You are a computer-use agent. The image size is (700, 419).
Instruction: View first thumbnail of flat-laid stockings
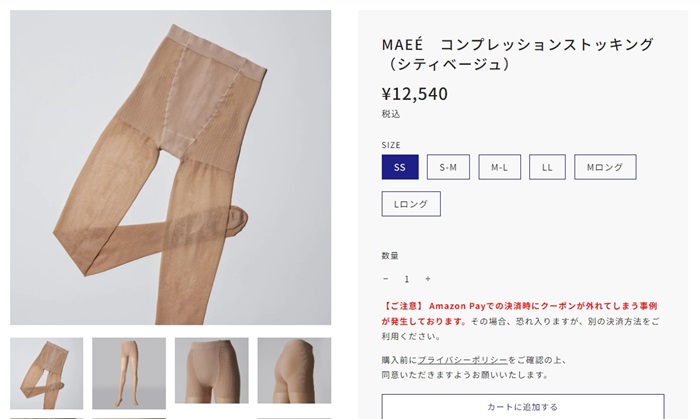tap(46, 373)
